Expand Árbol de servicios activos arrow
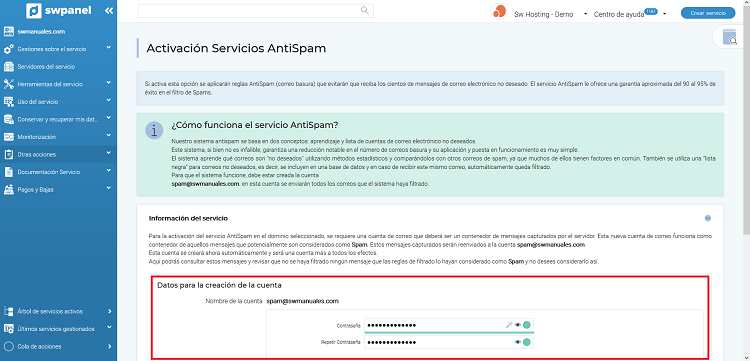This screenshot has width=750, height=361. [x=110, y=311]
